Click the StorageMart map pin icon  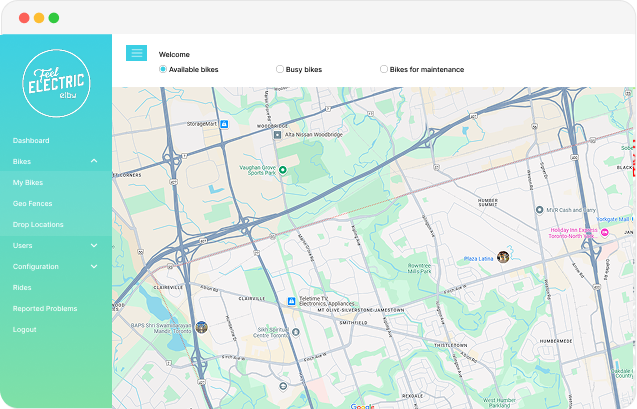224,124
